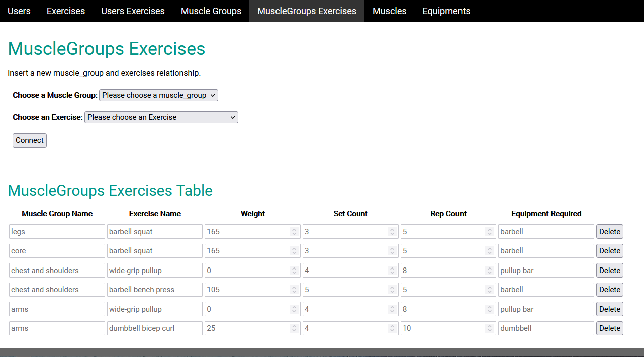
Task: Click the legs muscle group field
Action: pyautogui.click(x=57, y=232)
